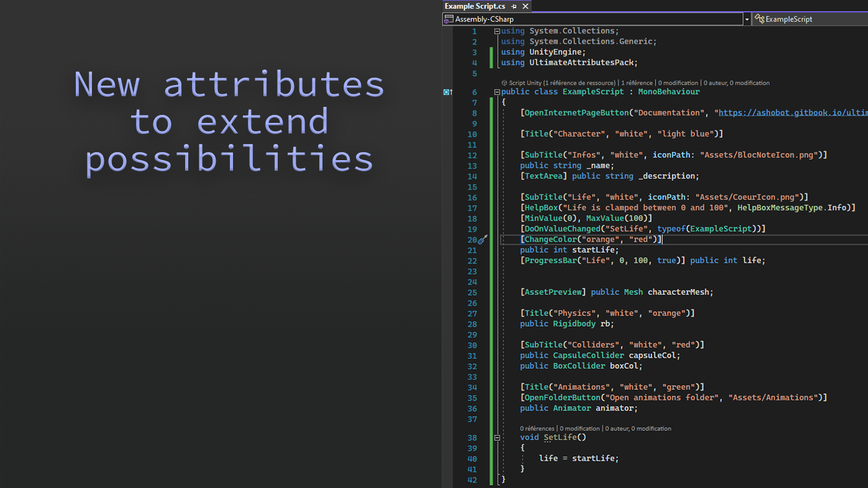Screen dimensions: 868x488
Task: Click the screwdriver quick actions icon
Action: 483,240
